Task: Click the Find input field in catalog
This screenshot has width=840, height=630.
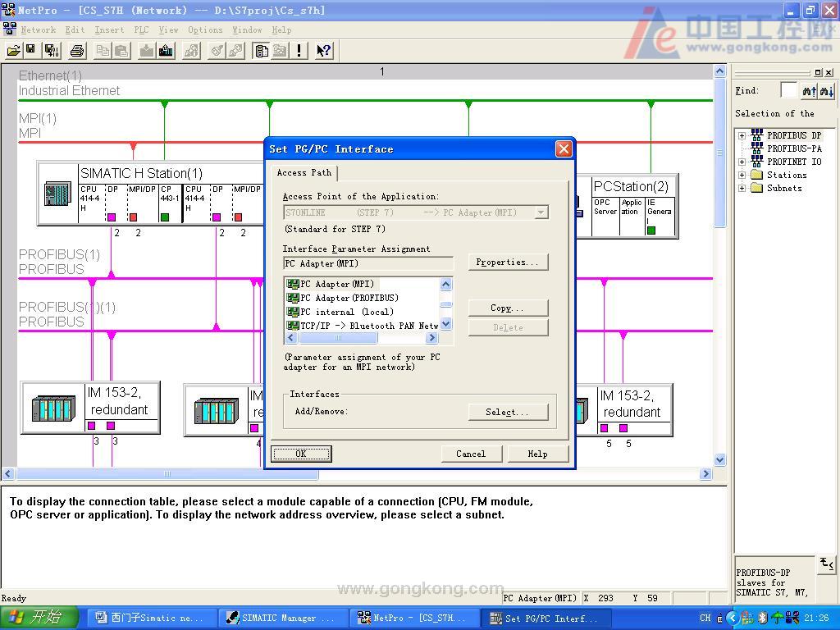Action: [x=788, y=91]
